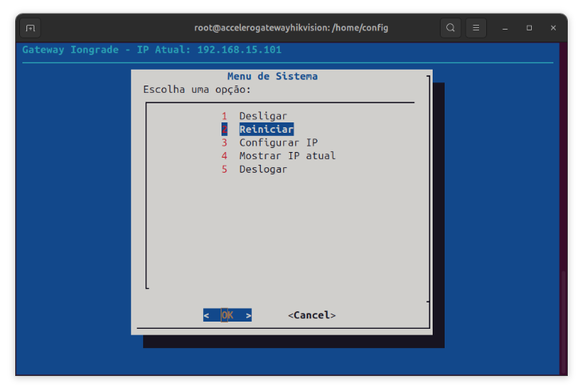This screenshot has width=583, height=392.
Task: Open the terminal hamburger menu
Action: click(476, 28)
